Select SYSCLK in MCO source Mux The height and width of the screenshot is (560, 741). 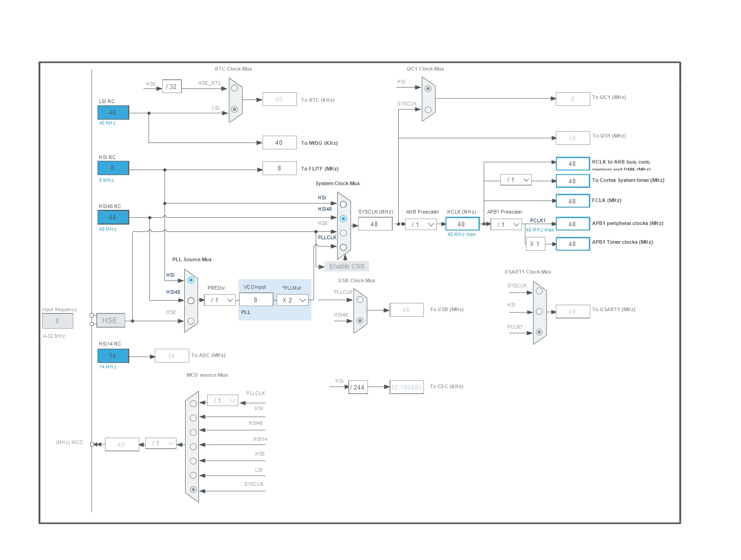pos(193,489)
